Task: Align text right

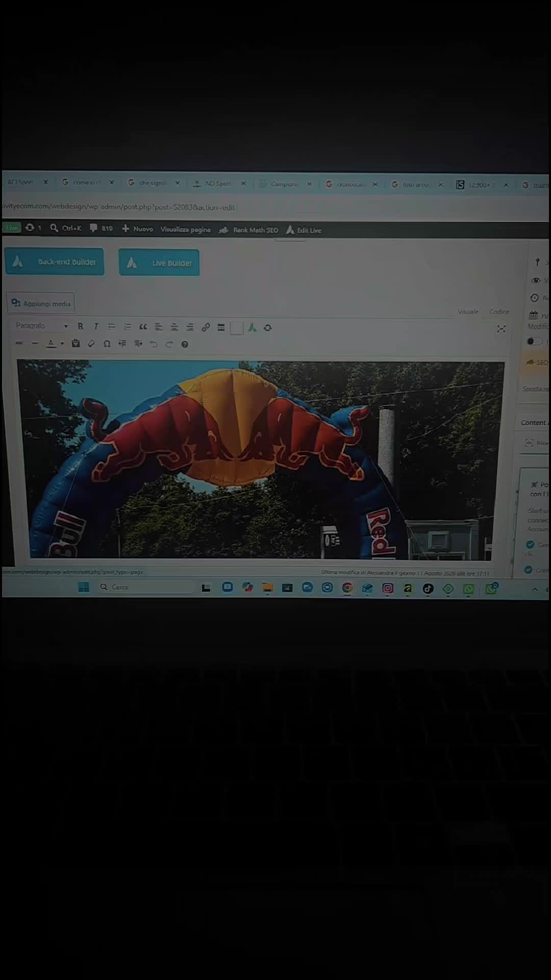Action: (x=190, y=327)
